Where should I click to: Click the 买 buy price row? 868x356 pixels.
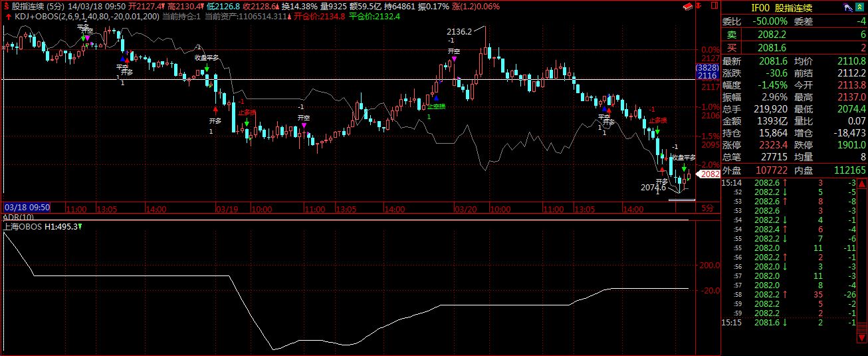click(794, 47)
